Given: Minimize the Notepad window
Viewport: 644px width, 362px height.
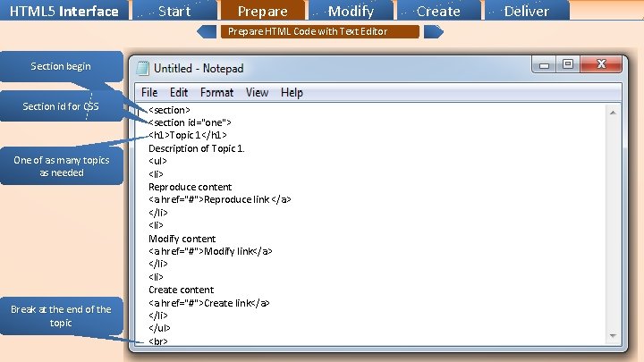Looking at the screenshot, I should point(544,65).
